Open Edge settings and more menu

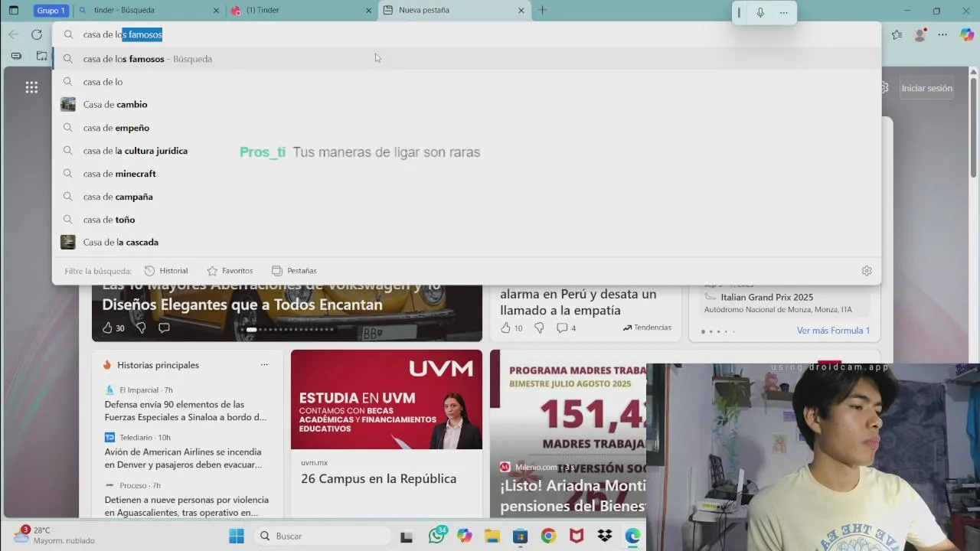pyautogui.click(x=942, y=34)
